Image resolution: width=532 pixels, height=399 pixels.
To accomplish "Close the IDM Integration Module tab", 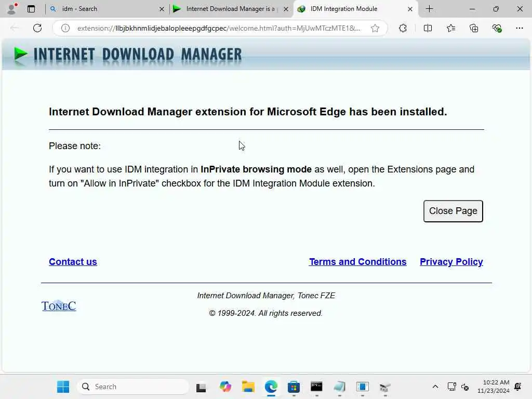I will tap(410, 9).
